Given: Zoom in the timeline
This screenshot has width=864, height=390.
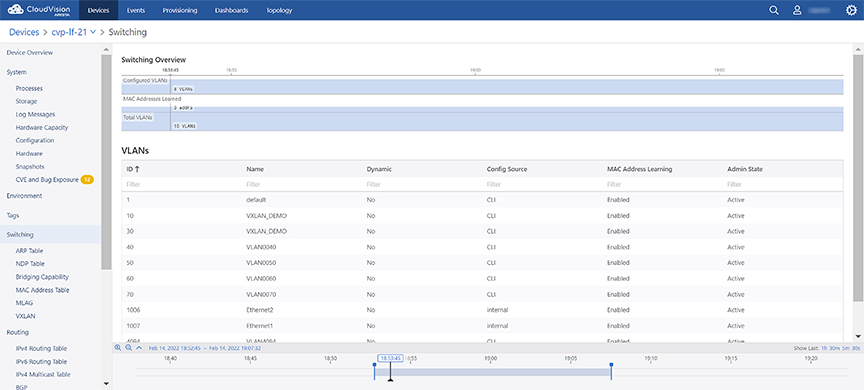Looking at the screenshot, I should [117, 348].
